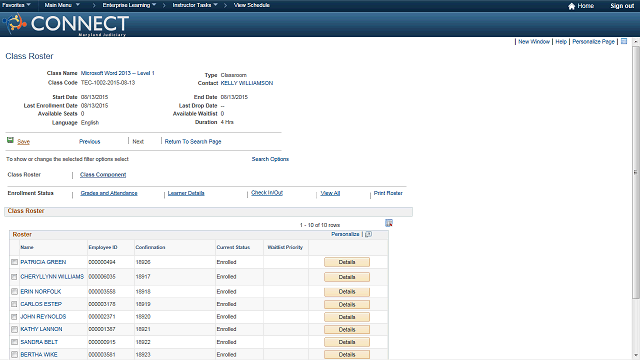Viewport: 640px width, 360px height.
Task: Select the checkbox next to JOHN REYNOLDS
Action: coord(14,317)
